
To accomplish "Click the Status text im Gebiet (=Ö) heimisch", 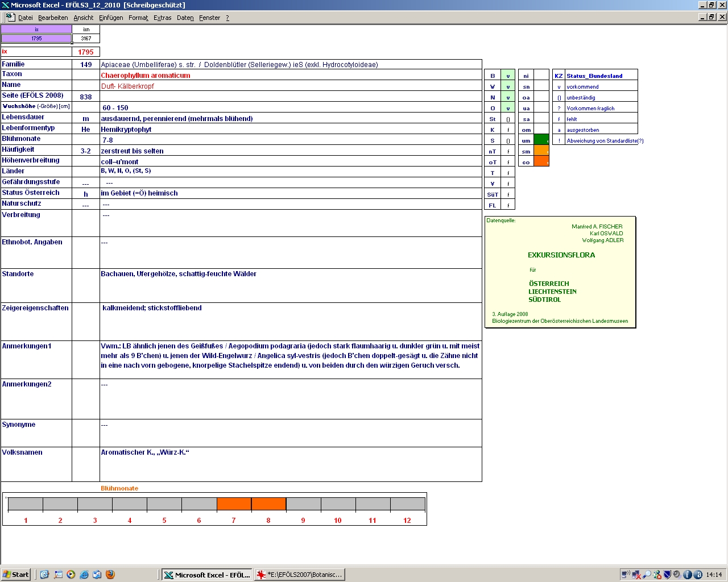I will click(x=139, y=193).
